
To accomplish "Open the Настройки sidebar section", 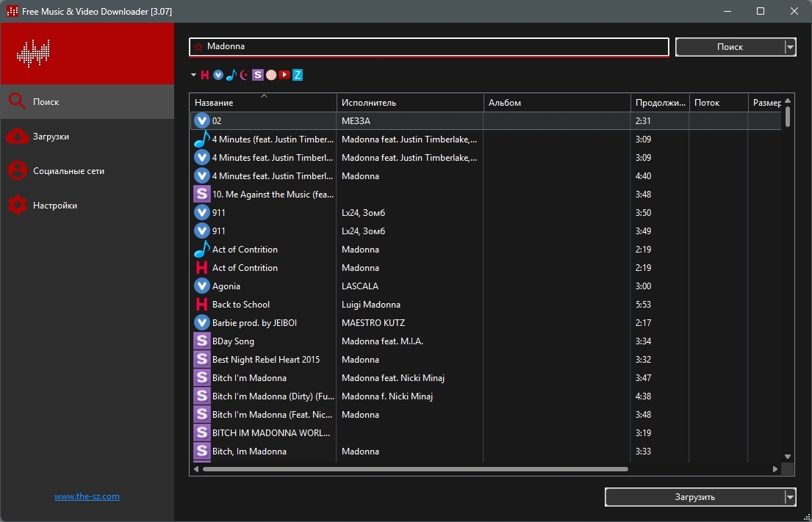I will pyautogui.click(x=87, y=206).
